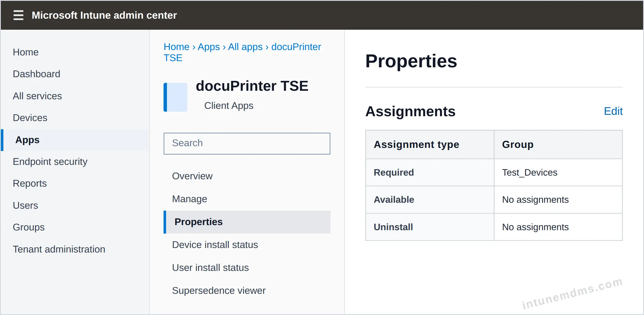Select Properties in app menu

[x=247, y=222]
